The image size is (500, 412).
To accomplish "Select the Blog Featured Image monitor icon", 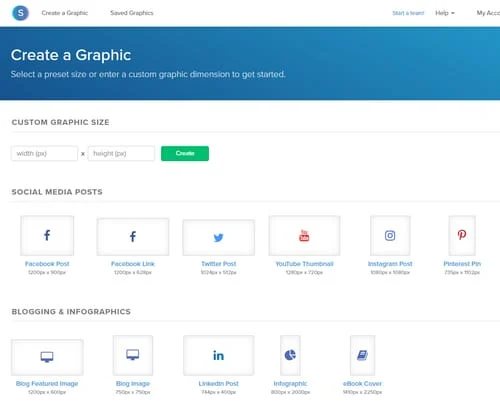I will [x=47, y=357].
